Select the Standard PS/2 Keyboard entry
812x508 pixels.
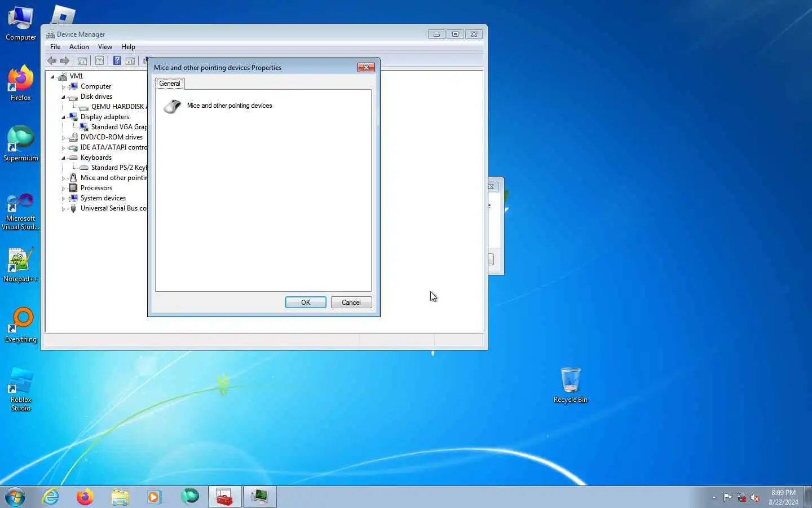(113, 168)
